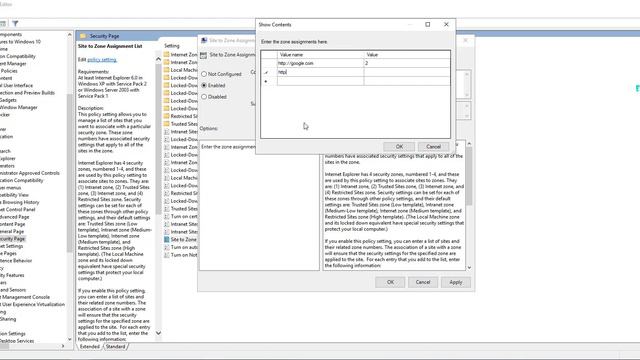Select Security Features in the tree
This screenshot has height=360, width=640.
12,275
